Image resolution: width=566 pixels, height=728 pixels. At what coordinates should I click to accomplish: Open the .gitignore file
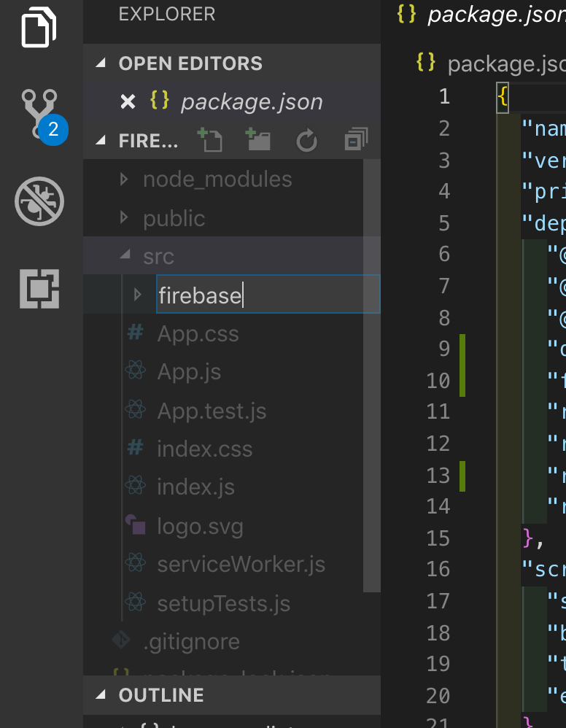coord(191,641)
